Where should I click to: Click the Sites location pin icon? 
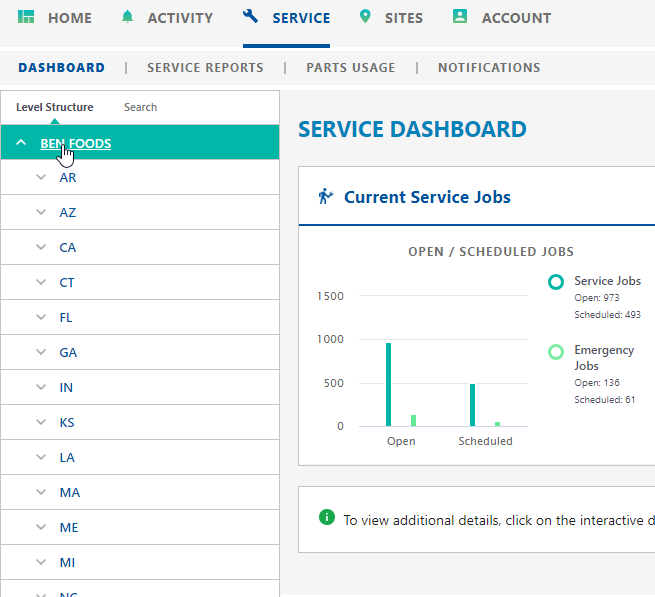(x=365, y=17)
